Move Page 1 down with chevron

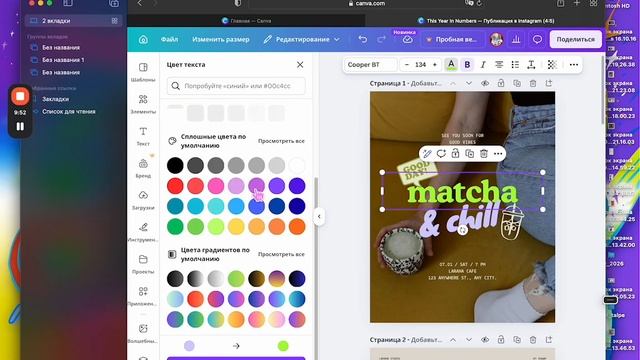pyautogui.click(x=469, y=83)
